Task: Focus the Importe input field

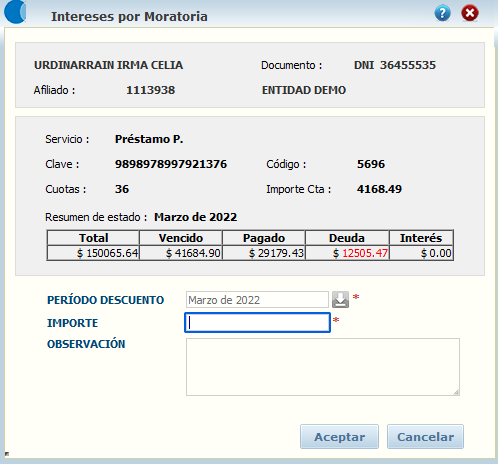Action: tap(257, 322)
